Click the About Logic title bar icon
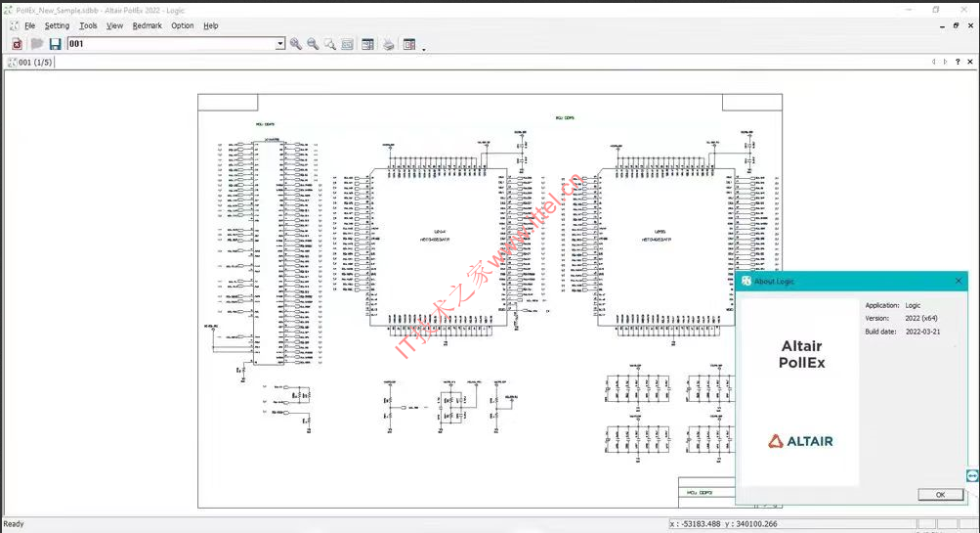Screen dimensions: 980x533 (746, 281)
